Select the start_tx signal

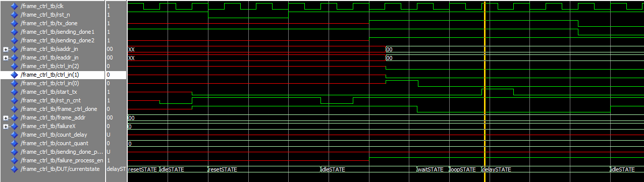pos(49,92)
